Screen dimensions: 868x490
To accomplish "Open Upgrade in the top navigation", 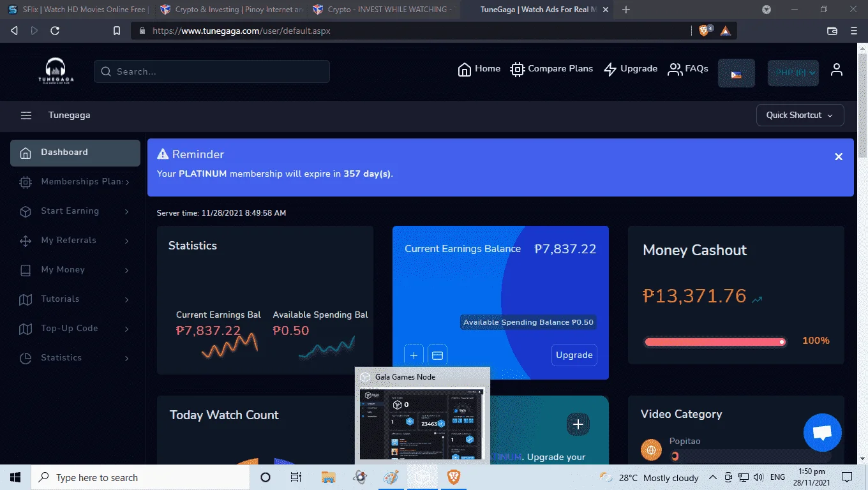I will (631, 69).
